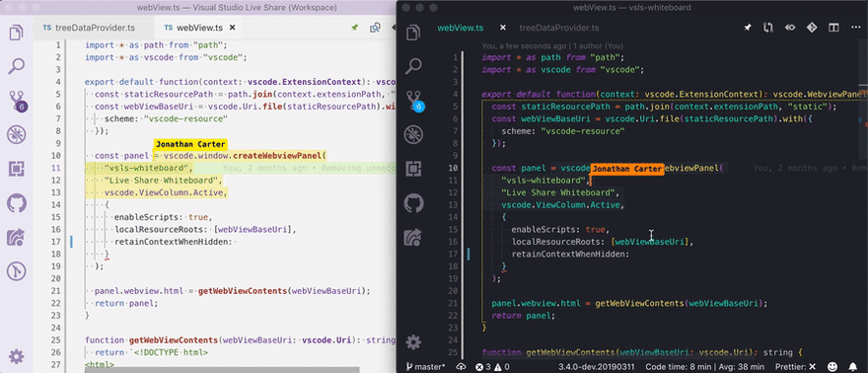
Task: Click the smiley feedback icon in status bar
Action: point(832,366)
